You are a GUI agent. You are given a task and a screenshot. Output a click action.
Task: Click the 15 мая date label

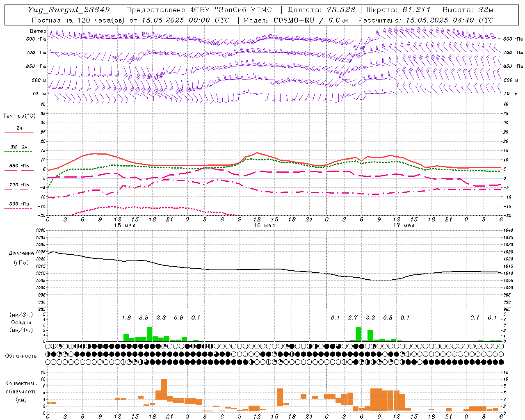click(x=125, y=225)
